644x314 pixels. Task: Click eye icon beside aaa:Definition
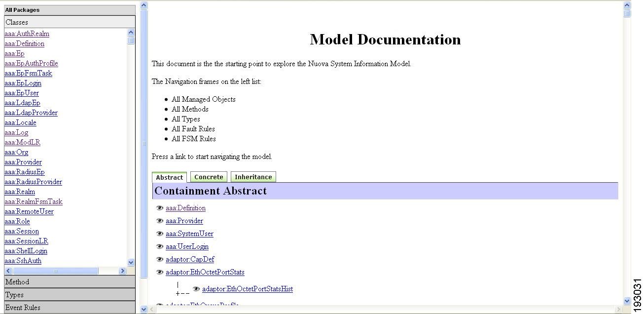pos(160,208)
